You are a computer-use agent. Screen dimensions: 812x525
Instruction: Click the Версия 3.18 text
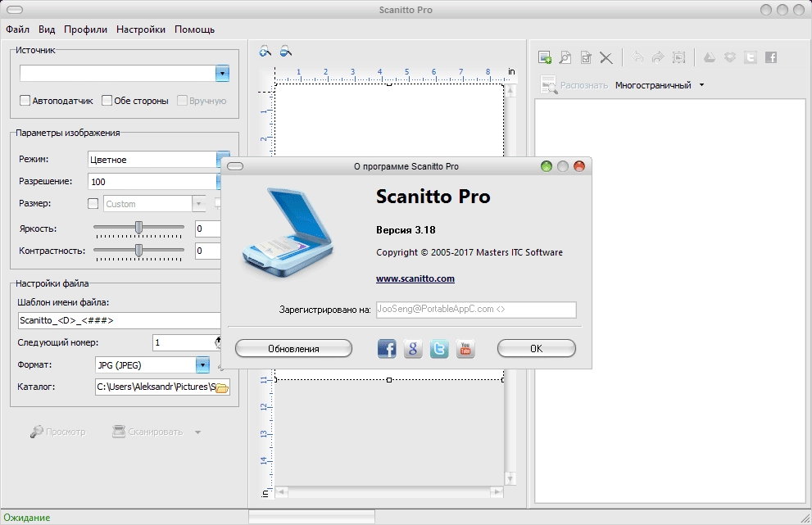point(406,230)
